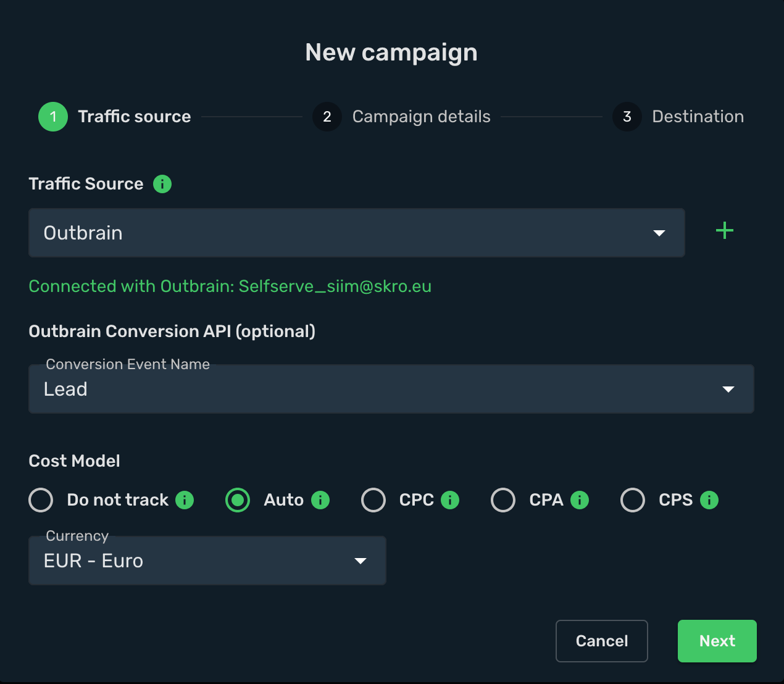This screenshot has width=784, height=684.
Task: Click the Next button
Action: click(x=717, y=641)
